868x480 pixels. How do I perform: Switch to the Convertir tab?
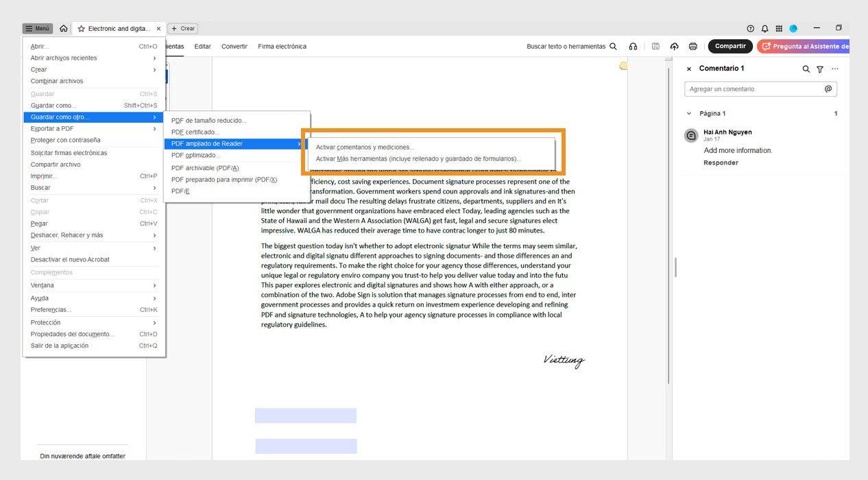(234, 46)
